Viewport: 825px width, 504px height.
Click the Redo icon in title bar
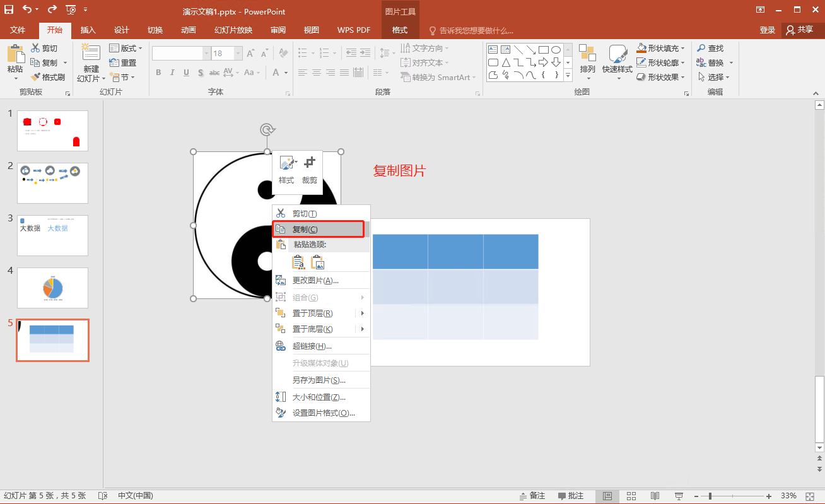click(52, 9)
